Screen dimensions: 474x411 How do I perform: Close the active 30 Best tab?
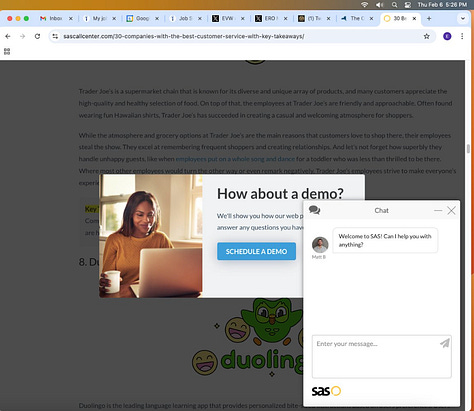[414, 19]
